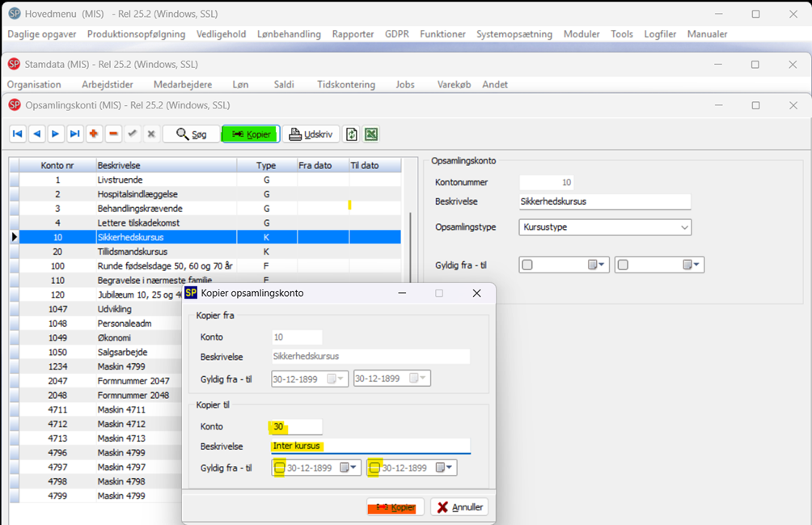Enable 'Kopier til' valid-to date checkbox

click(x=374, y=468)
